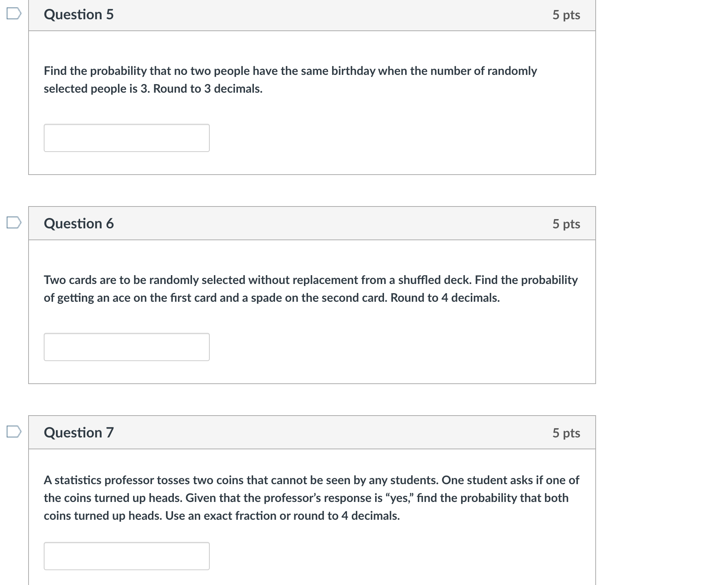Click the 5 pts label of Question 5
The width and height of the screenshot is (728, 585).
(566, 15)
